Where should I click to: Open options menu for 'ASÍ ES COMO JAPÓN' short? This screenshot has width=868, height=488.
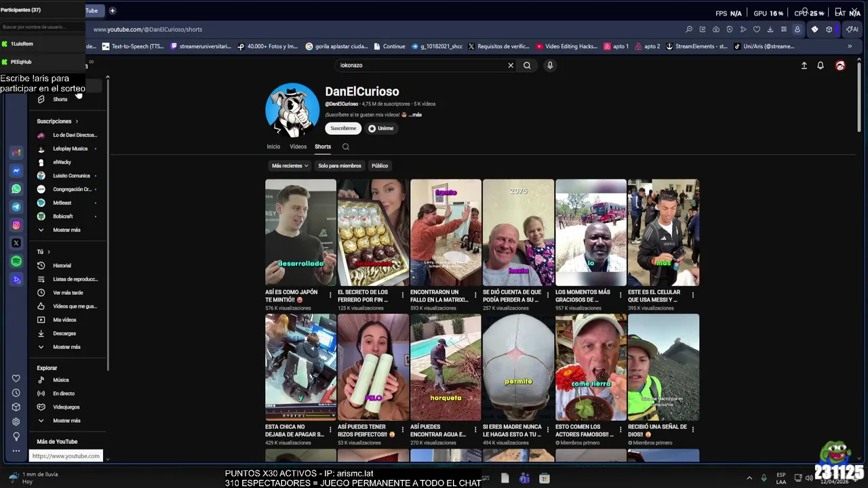(330, 296)
